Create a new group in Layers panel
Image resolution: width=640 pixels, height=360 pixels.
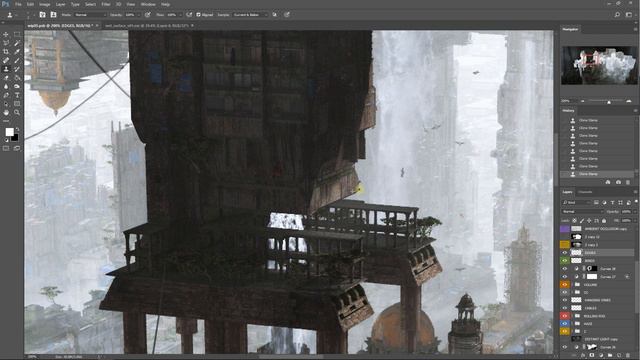[610, 355]
